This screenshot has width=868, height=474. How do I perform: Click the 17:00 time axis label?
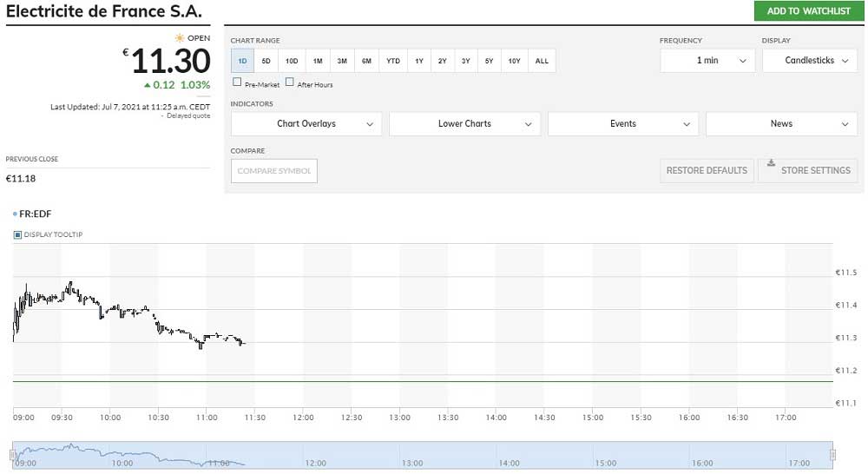coord(786,418)
